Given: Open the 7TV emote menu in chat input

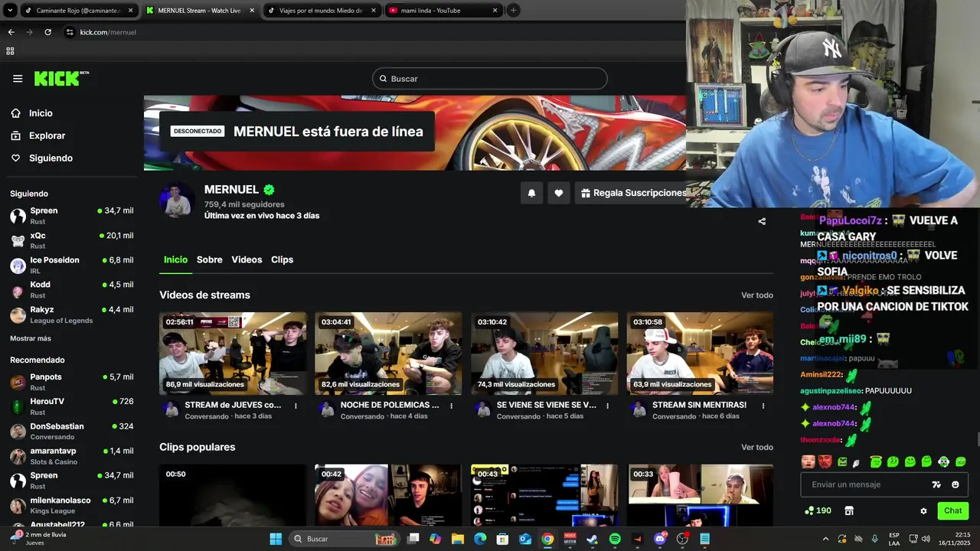Looking at the screenshot, I should point(936,484).
